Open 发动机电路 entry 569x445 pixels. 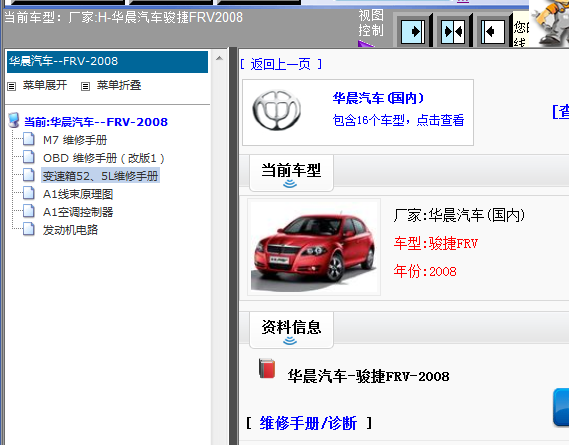coord(70,230)
